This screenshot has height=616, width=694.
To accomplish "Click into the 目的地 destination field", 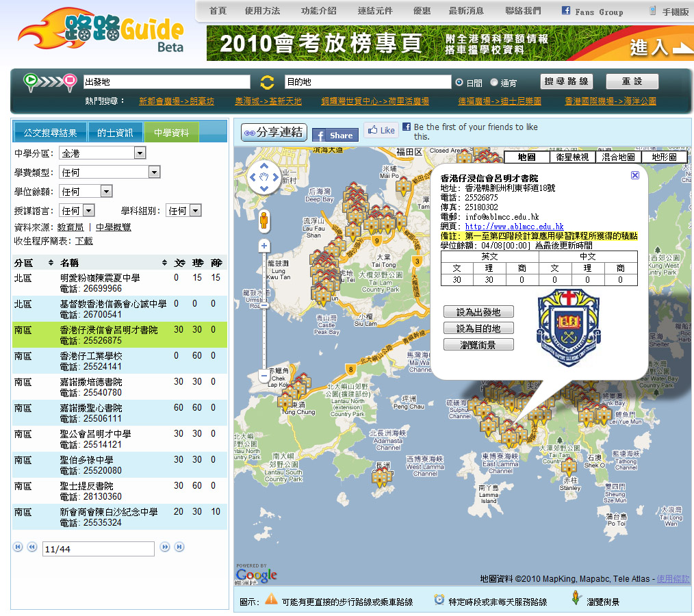I will [368, 82].
